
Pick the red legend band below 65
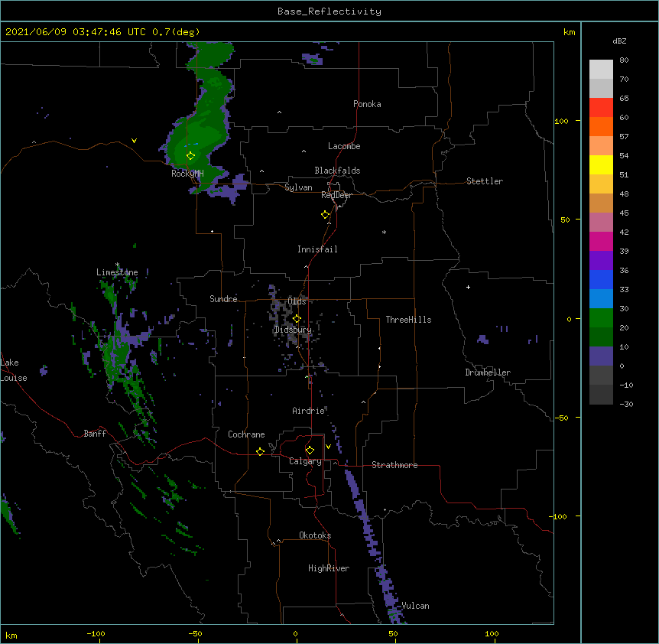coord(601,108)
